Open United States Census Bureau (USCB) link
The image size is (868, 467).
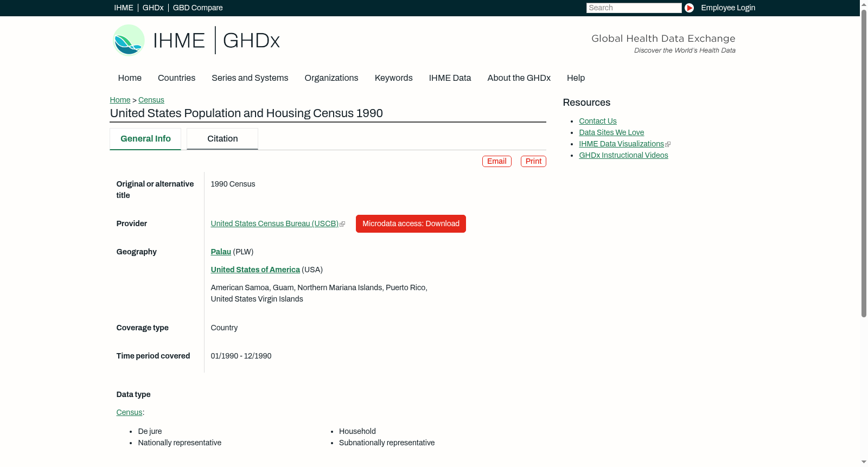click(275, 224)
